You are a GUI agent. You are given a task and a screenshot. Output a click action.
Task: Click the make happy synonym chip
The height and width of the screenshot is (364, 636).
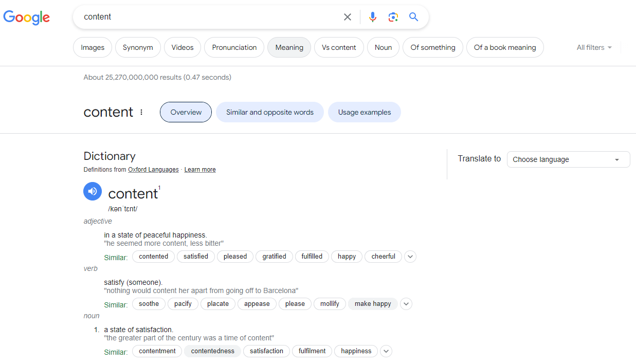coord(373,304)
